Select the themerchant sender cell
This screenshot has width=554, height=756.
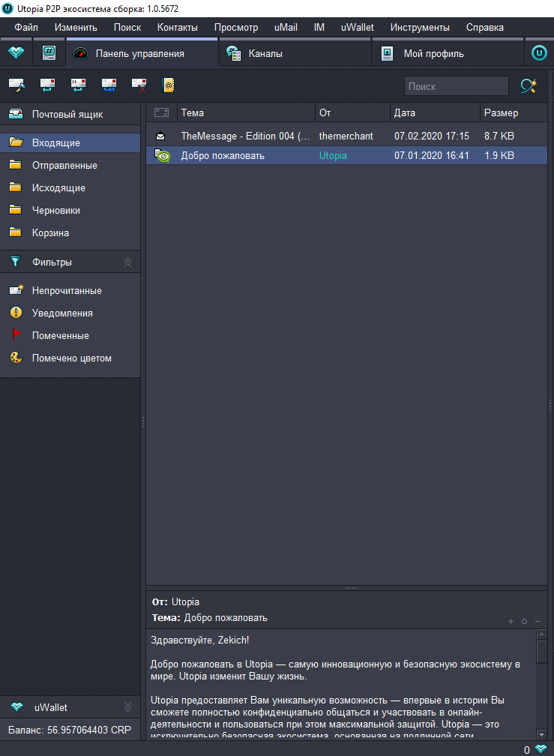click(346, 136)
